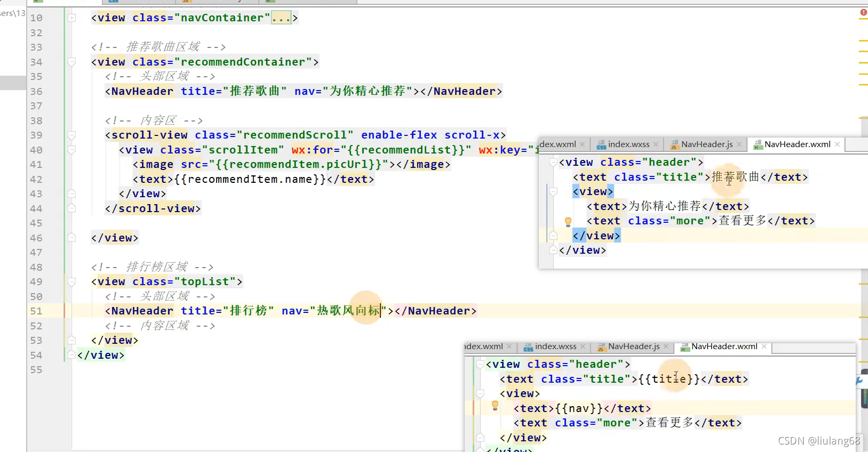Close the NavHeader.wxml tab in the {{title}} panel
868x452 pixels.
[x=765, y=346]
